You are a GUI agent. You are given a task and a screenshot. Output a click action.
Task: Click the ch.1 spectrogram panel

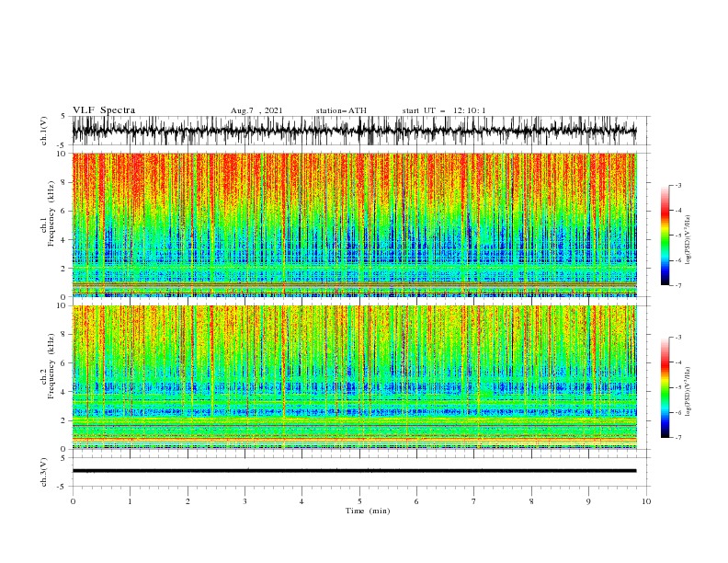point(355,224)
